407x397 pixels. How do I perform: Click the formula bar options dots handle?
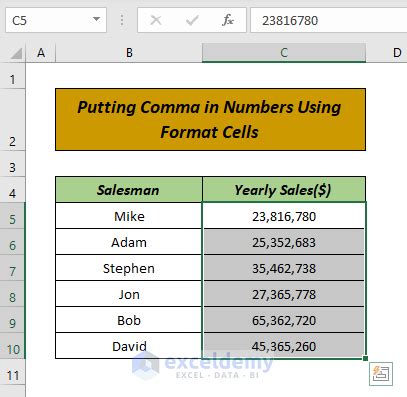[122, 20]
